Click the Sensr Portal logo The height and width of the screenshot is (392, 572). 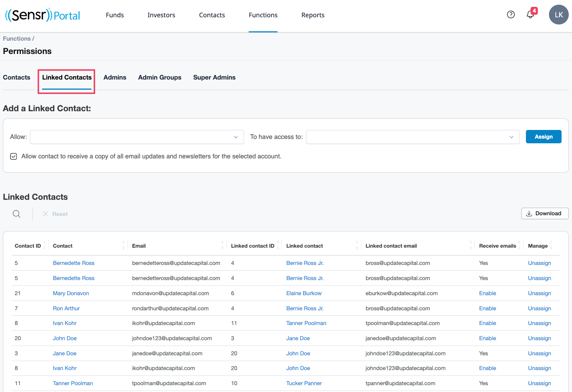42,15
